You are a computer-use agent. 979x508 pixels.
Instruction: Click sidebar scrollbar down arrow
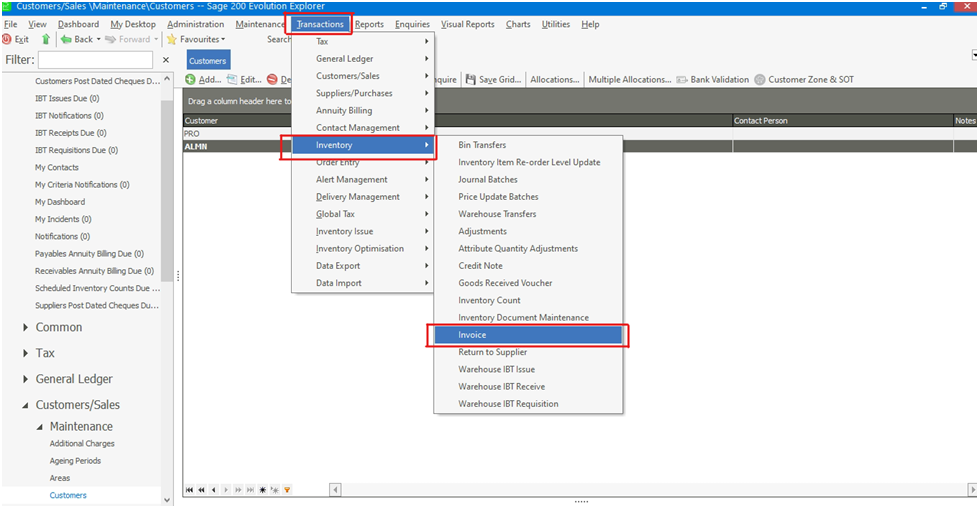(167, 500)
